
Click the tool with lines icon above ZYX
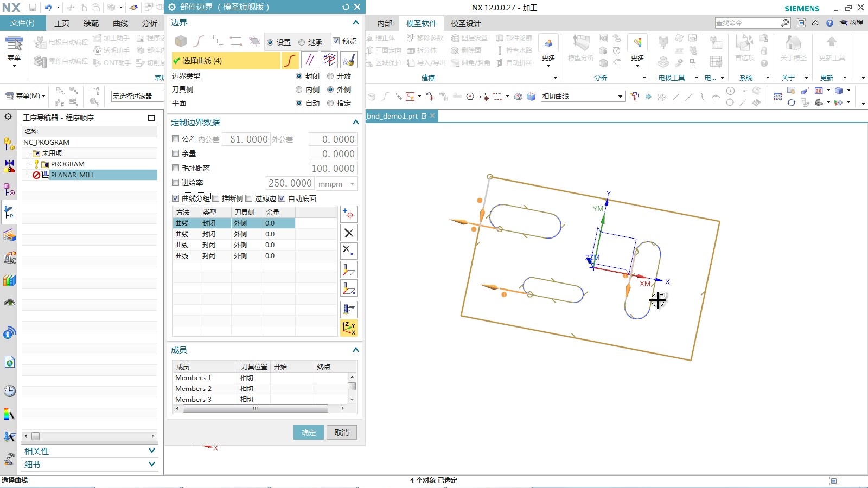point(349,309)
